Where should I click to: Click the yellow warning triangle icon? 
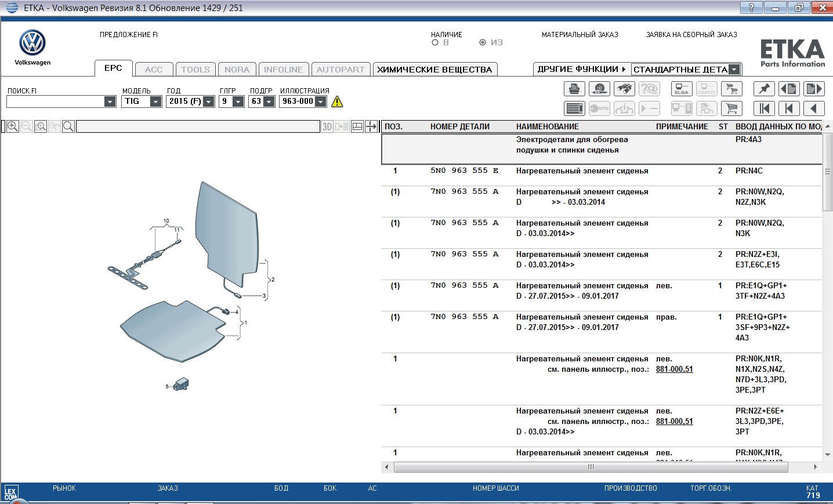pos(337,101)
